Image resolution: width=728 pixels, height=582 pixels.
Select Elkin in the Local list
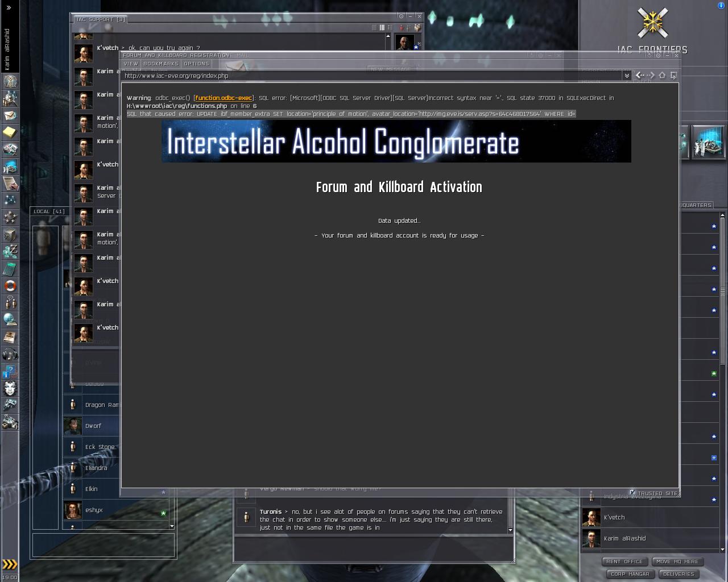tap(116, 489)
